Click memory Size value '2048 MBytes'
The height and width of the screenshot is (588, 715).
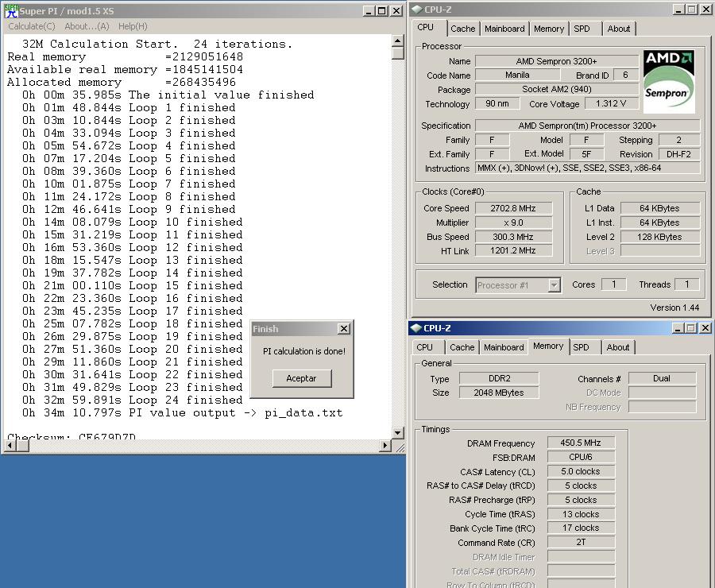499,393
